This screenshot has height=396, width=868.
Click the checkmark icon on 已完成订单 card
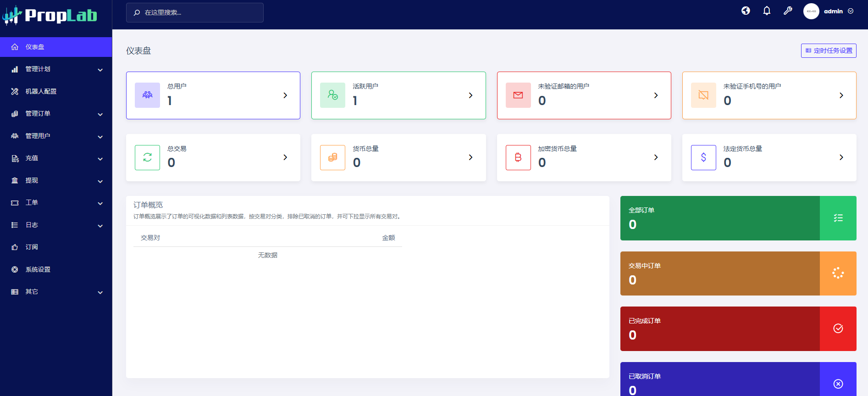point(838,329)
